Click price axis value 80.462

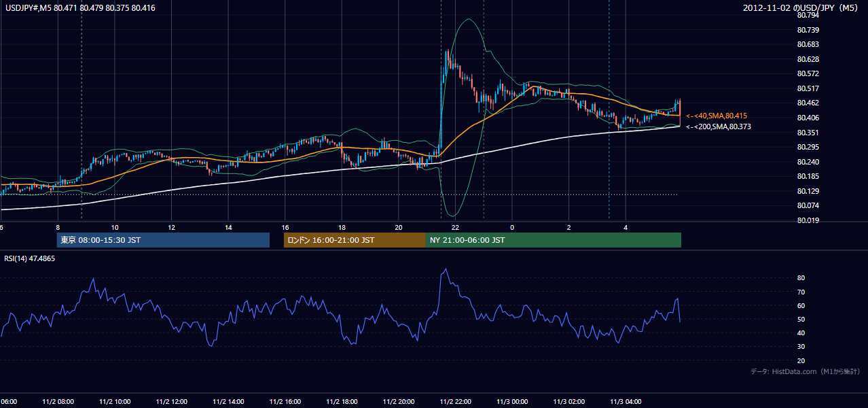pos(808,103)
